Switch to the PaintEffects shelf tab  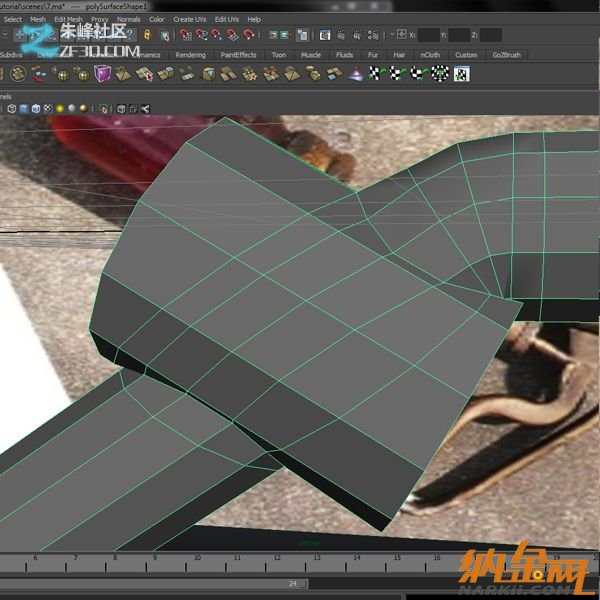click(x=238, y=55)
